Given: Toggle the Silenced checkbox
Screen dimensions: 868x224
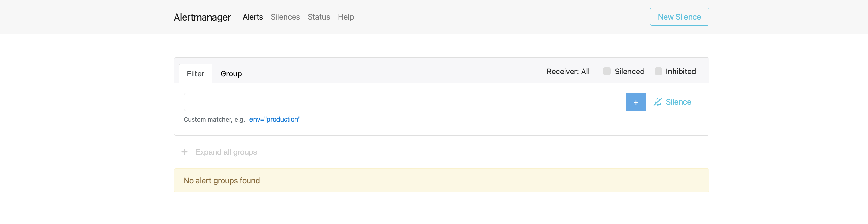Looking at the screenshot, I should pyautogui.click(x=607, y=71).
